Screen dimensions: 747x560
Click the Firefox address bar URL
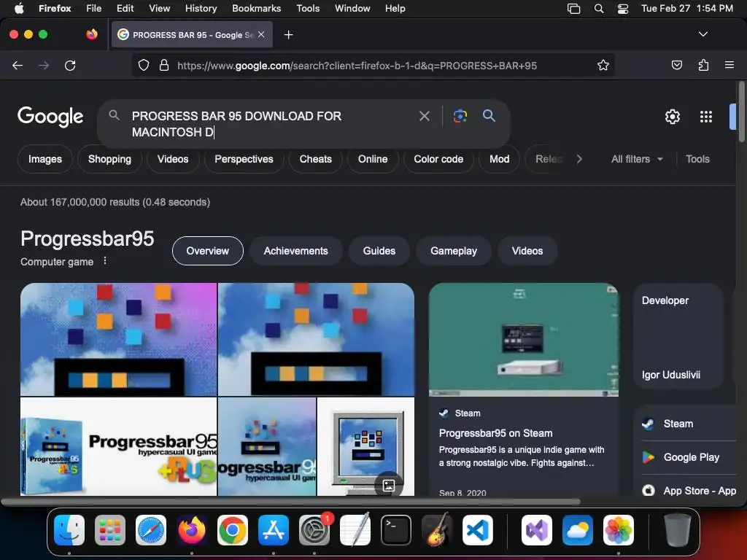pyautogui.click(x=357, y=66)
